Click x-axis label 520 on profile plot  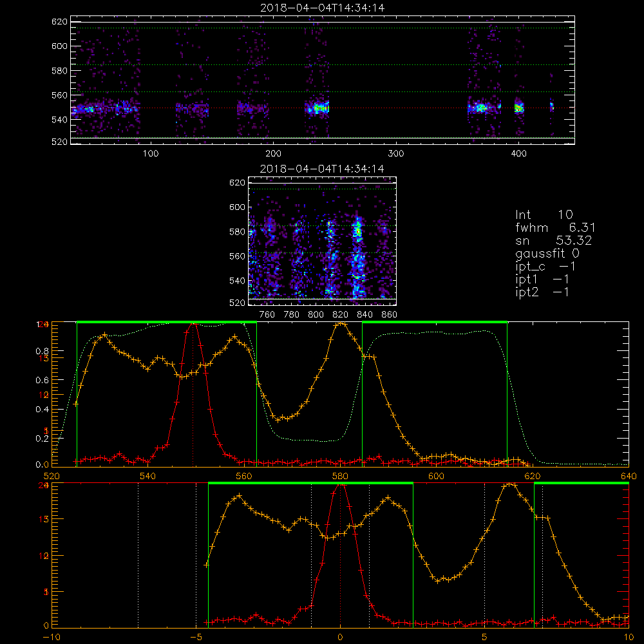tap(52, 477)
